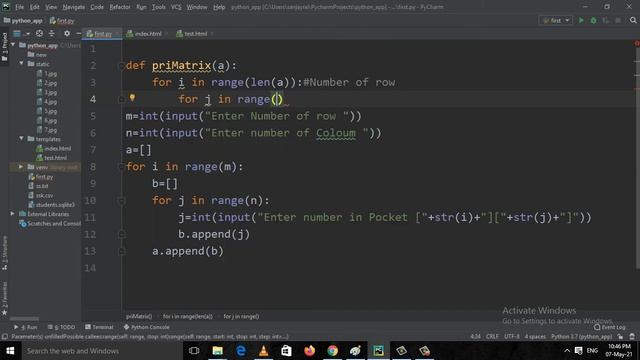The height and width of the screenshot is (360, 640).
Task: Open the 'first' run configuration dropdown
Action: click(556, 20)
